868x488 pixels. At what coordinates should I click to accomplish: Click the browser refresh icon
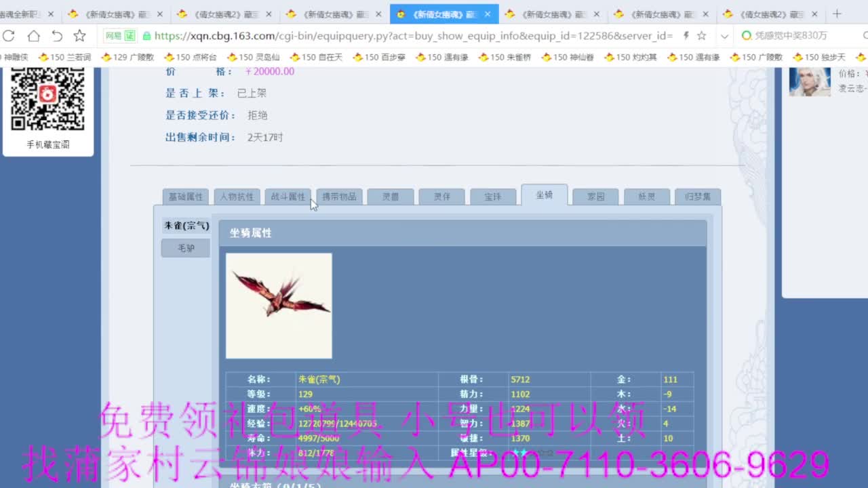point(9,36)
